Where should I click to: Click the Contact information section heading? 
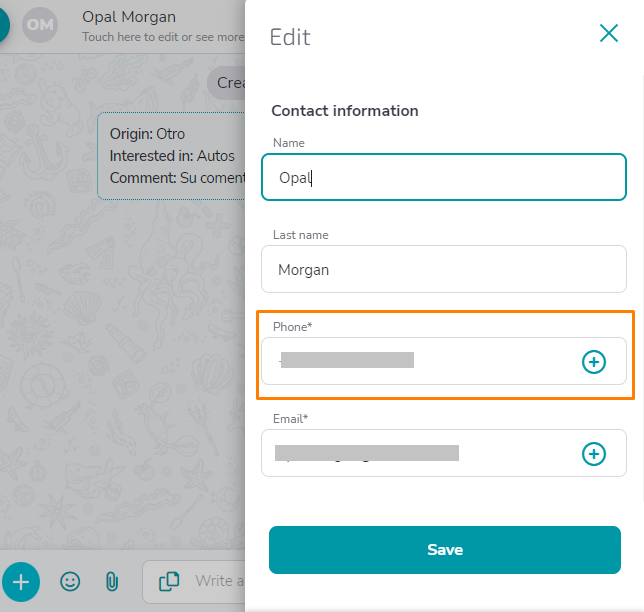[345, 111]
